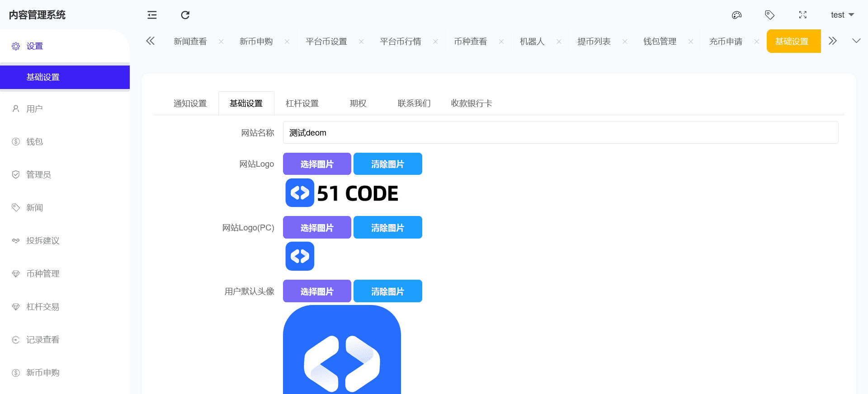Toggle fullscreen mode icon
Screen dimensions: 868x394
pyautogui.click(x=802, y=15)
